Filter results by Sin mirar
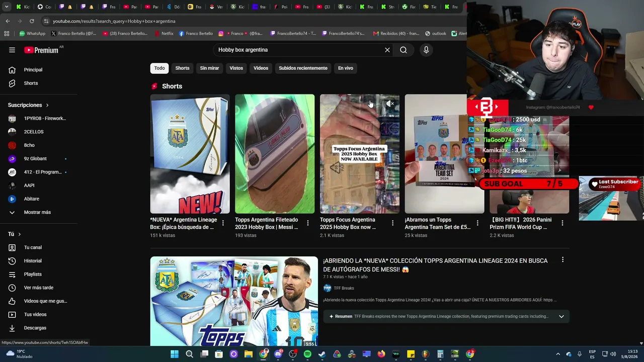The image size is (644, 362). (x=209, y=68)
